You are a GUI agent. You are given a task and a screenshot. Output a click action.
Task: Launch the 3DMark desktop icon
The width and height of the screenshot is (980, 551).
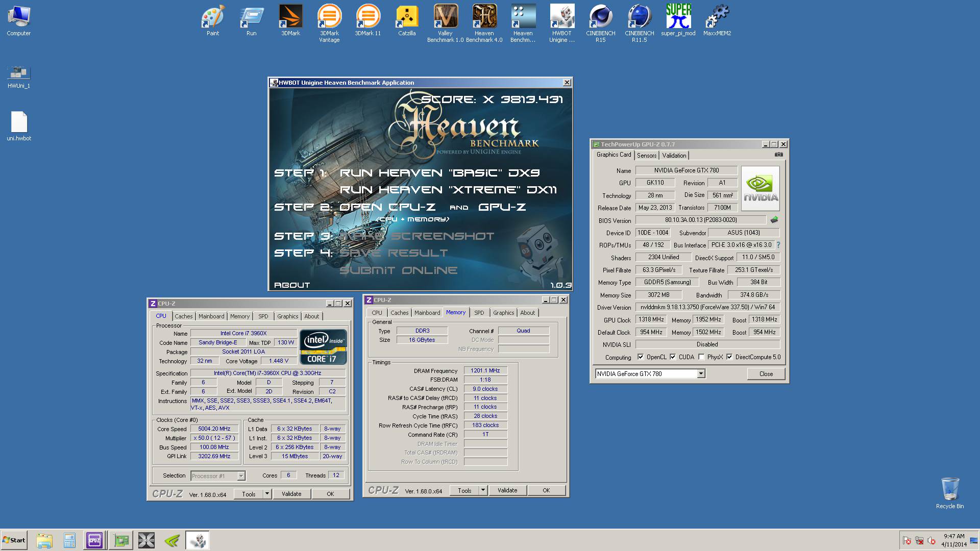[x=290, y=20]
